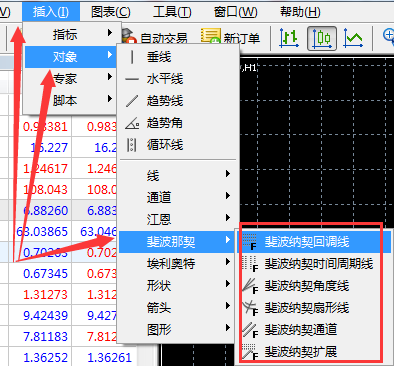Image resolution: width=394 pixels, height=366 pixels.
Task: Expand the 埃利奥特 submenu
Action: [178, 263]
